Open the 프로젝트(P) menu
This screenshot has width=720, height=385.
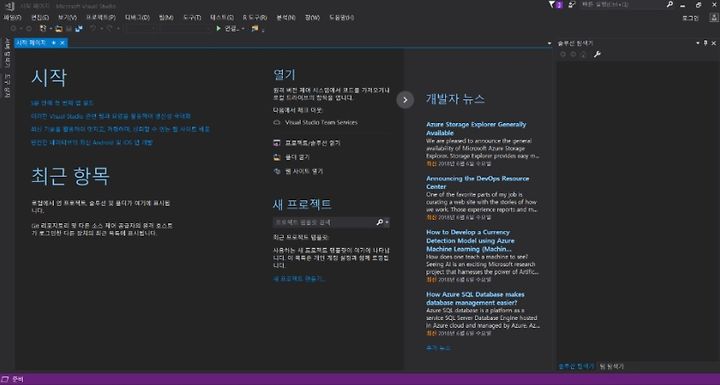coord(101,17)
